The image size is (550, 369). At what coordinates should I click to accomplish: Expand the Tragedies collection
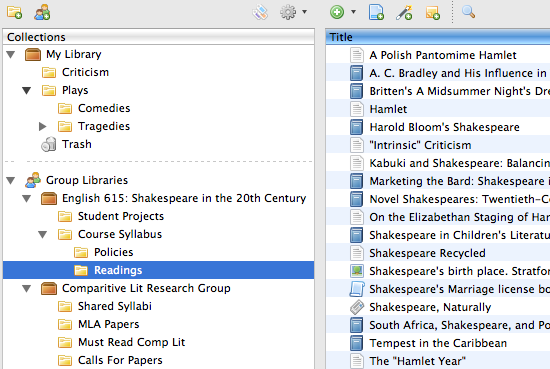click(42, 126)
